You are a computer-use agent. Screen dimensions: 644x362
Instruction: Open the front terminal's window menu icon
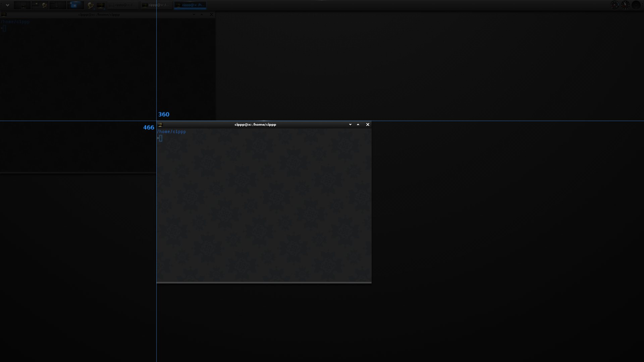tap(160, 124)
